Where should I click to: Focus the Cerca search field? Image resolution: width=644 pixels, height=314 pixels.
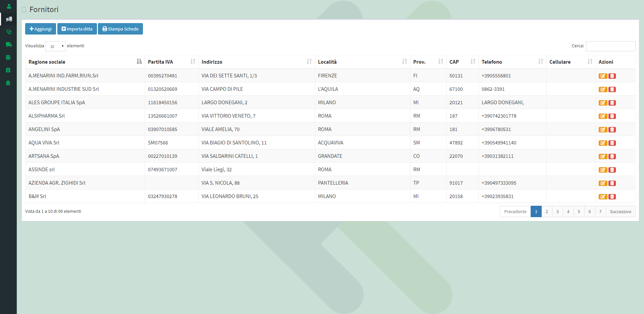point(610,46)
